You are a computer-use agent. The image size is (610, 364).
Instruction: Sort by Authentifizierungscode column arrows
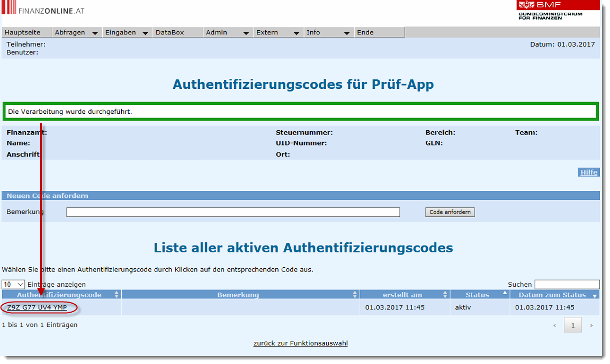tap(116, 295)
